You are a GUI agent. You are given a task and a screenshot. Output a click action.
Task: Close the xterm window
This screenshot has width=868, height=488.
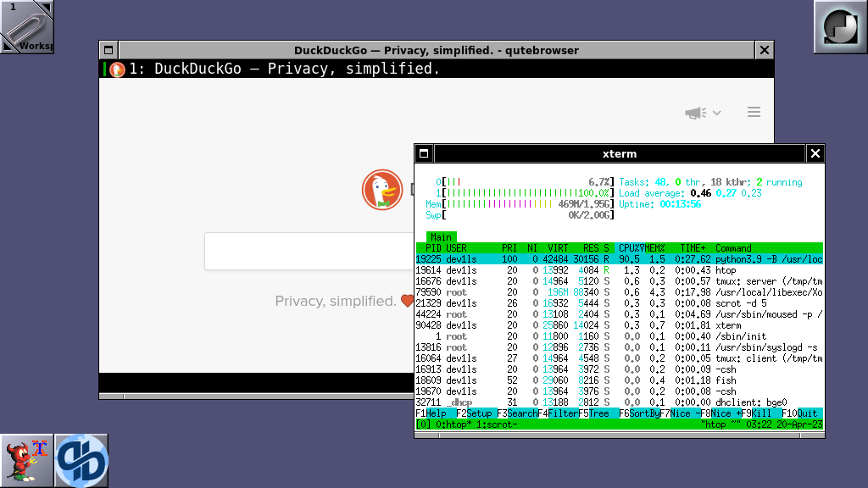pyautogui.click(x=815, y=153)
